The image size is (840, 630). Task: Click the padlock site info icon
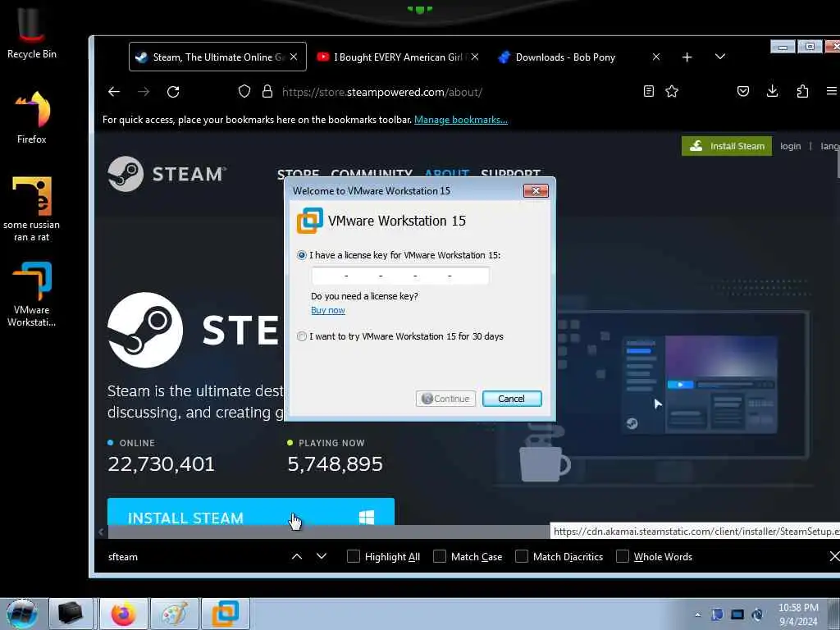[267, 92]
